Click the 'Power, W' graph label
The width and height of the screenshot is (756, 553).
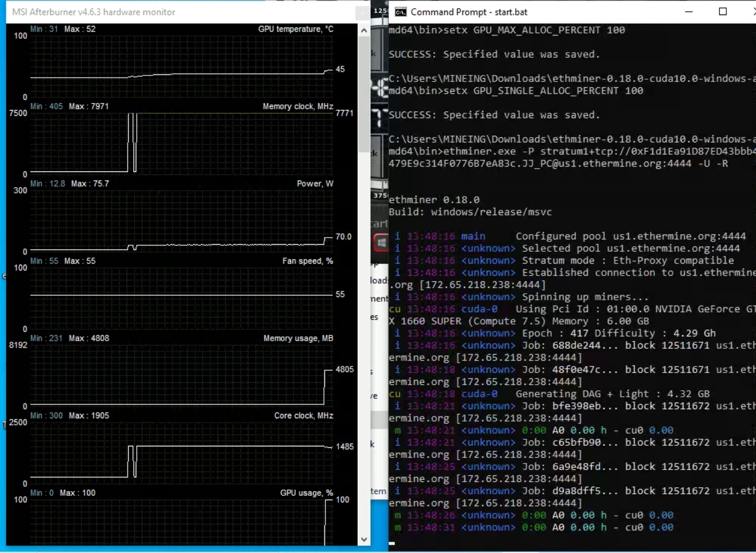[315, 184]
